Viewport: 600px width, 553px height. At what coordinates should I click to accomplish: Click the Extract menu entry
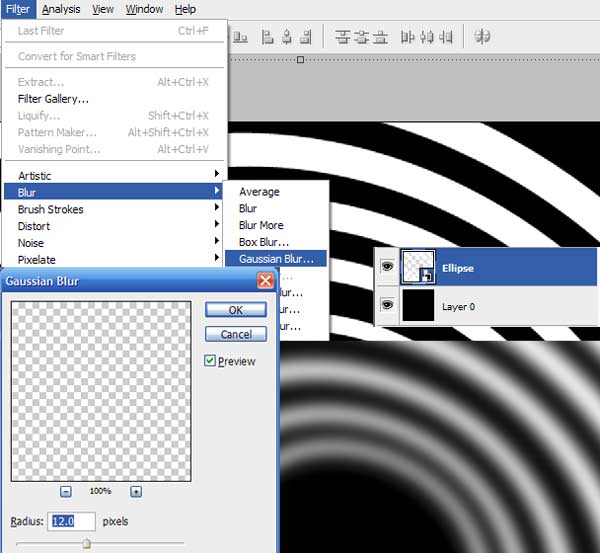pyautogui.click(x=114, y=82)
